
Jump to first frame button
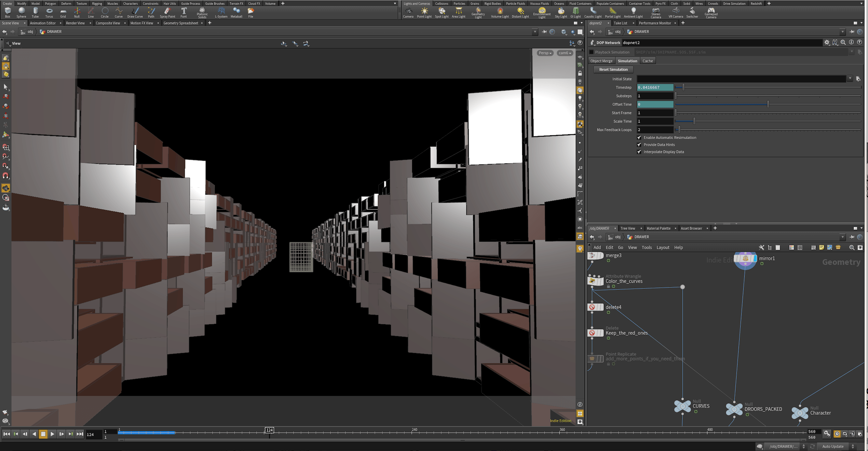click(6, 434)
